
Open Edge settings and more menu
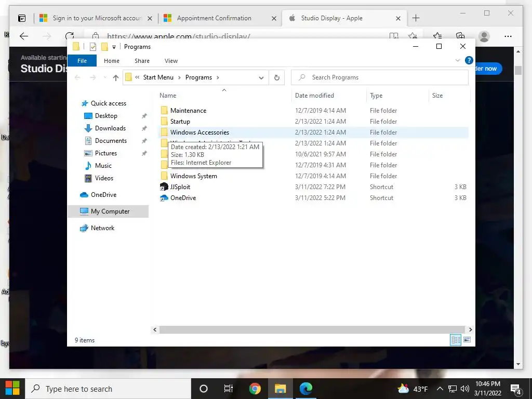pyautogui.click(x=508, y=36)
